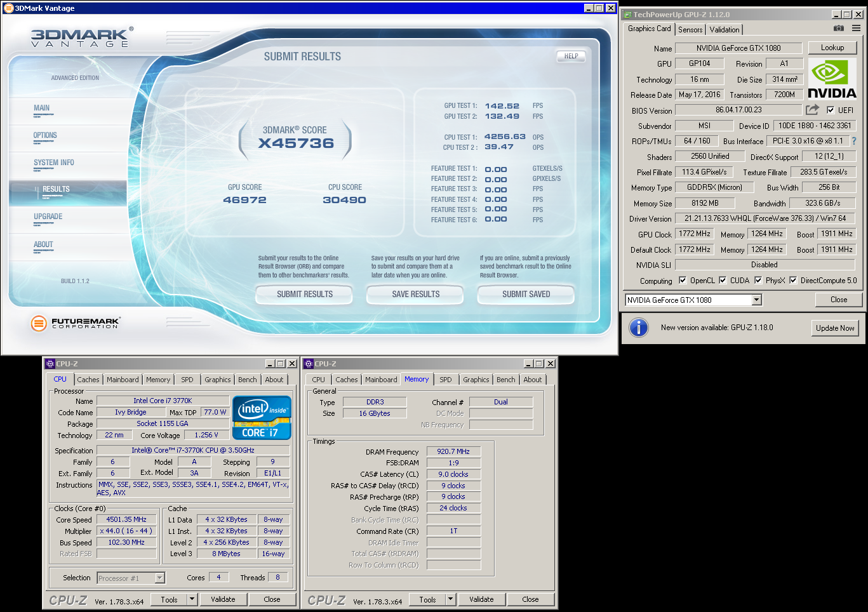Click Validate in the CPU-Z memory window
This screenshot has width=868, height=612.
point(481,599)
